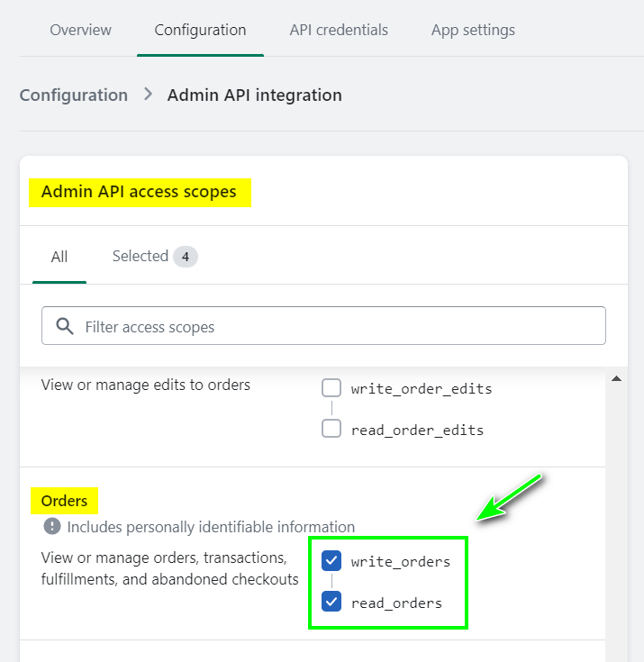644x662 pixels.
Task: Select the write_orders scope label
Action: coord(400,561)
